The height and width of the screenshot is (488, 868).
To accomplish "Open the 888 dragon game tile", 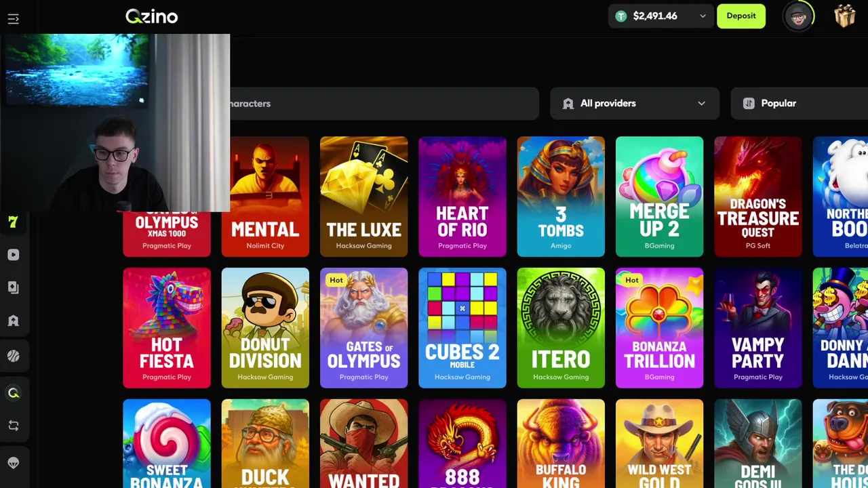I will [x=462, y=443].
